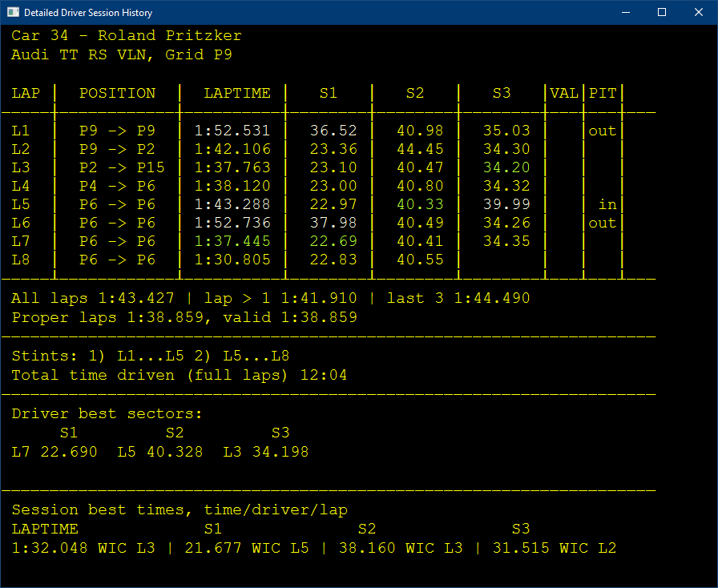Click the VAL column header

[x=563, y=93]
